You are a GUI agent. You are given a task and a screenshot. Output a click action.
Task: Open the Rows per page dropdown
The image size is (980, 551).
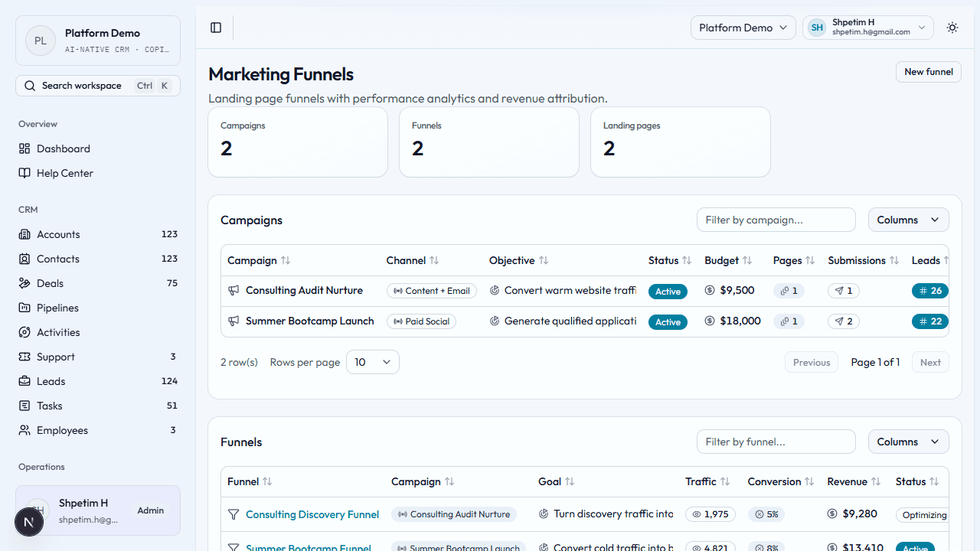pos(372,361)
